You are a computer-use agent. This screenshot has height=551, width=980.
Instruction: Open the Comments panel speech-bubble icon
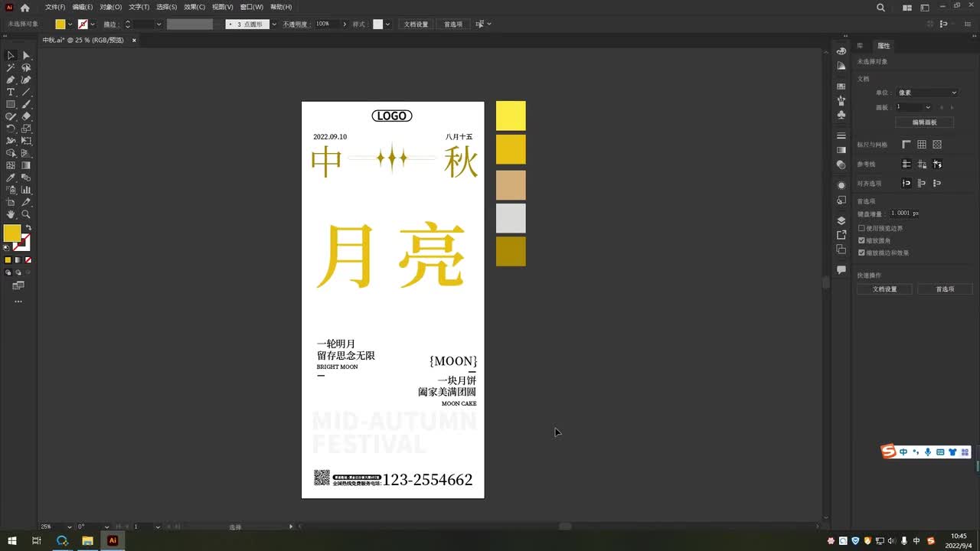(x=841, y=270)
